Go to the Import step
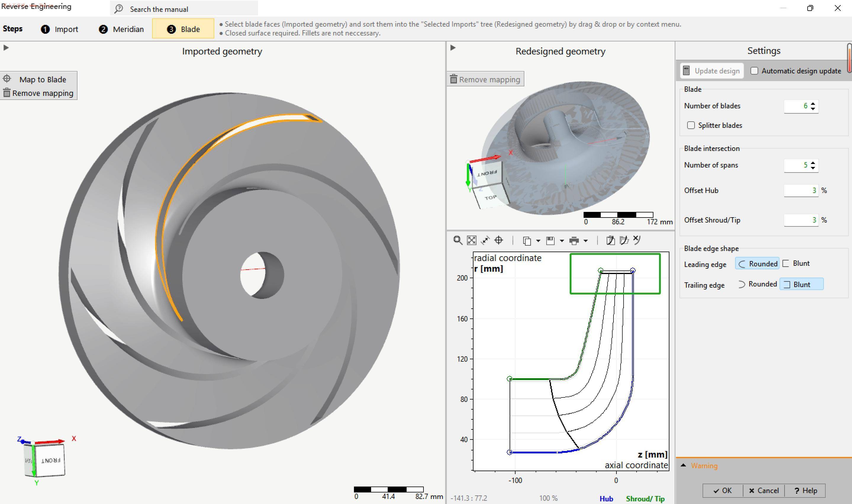Screen dimensions: 852x504 (x=59, y=29)
